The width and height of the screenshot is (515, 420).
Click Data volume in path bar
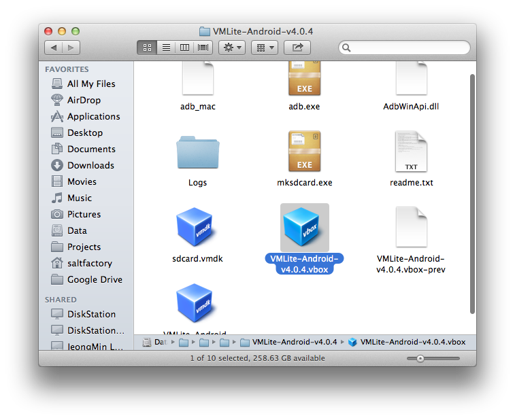click(155, 343)
